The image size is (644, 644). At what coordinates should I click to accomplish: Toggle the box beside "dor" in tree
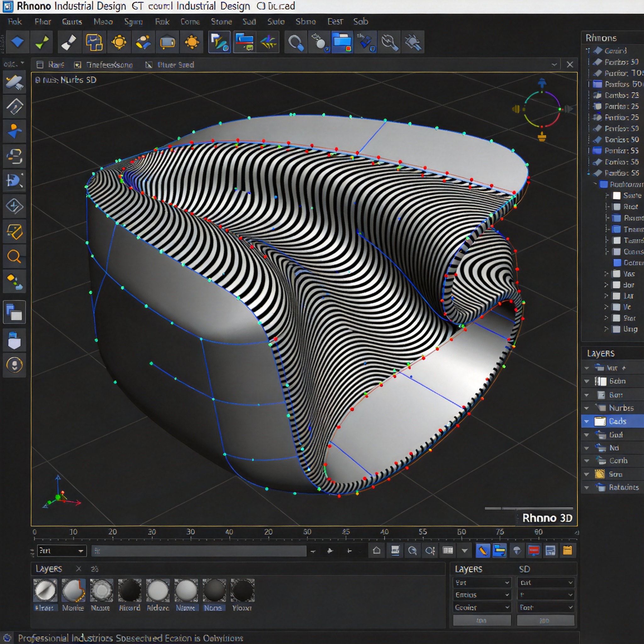[617, 285]
